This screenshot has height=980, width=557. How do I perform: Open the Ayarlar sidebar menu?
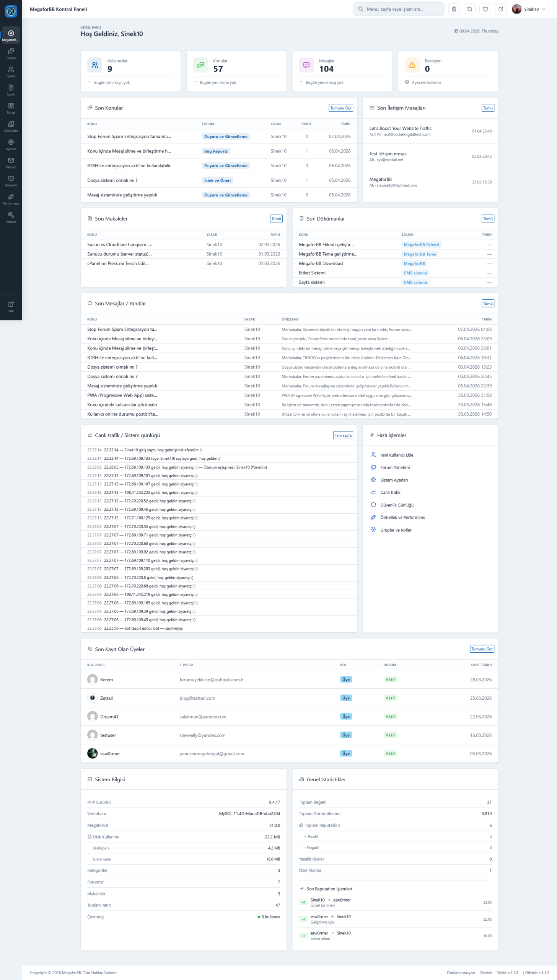pyautogui.click(x=11, y=144)
